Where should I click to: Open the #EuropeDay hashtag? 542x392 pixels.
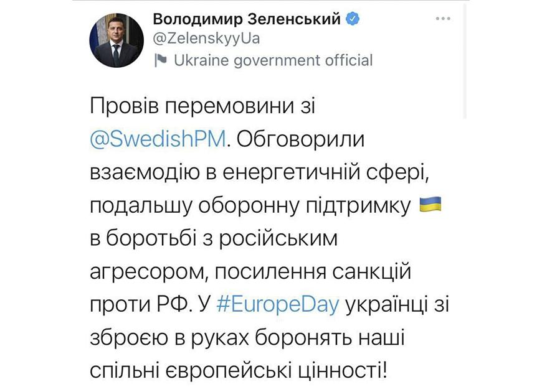click(x=278, y=306)
